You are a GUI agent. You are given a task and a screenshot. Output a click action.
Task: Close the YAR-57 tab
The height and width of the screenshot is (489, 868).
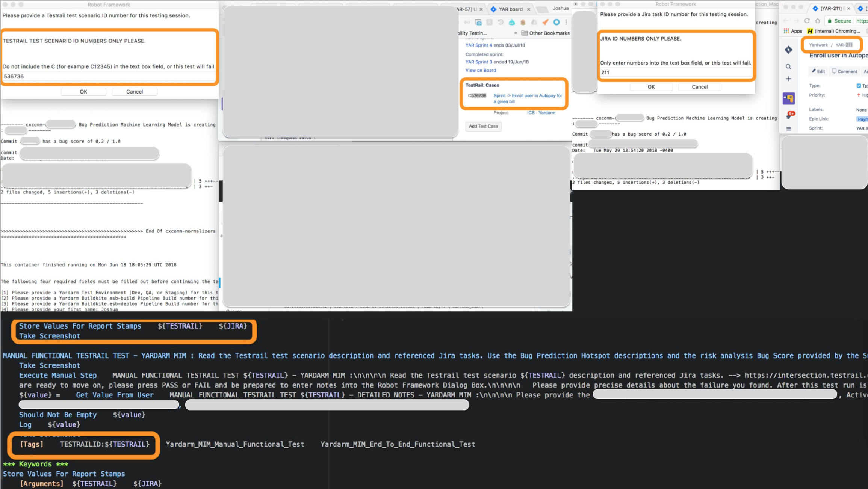[x=481, y=9]
